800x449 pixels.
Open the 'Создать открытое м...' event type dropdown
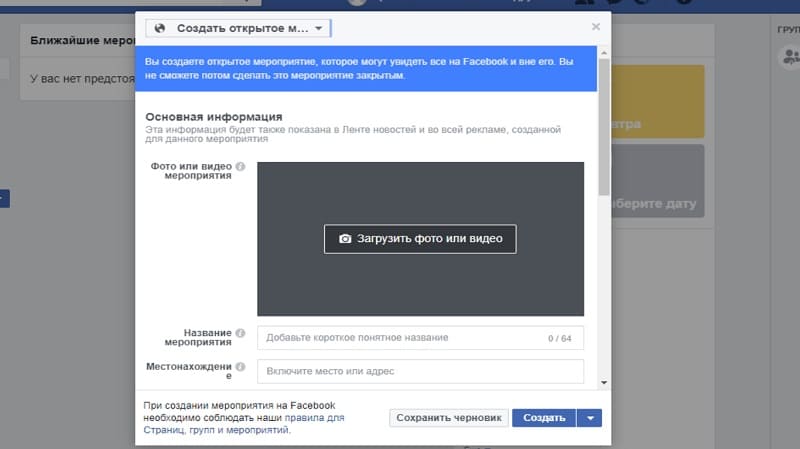(x=238, y=28)
